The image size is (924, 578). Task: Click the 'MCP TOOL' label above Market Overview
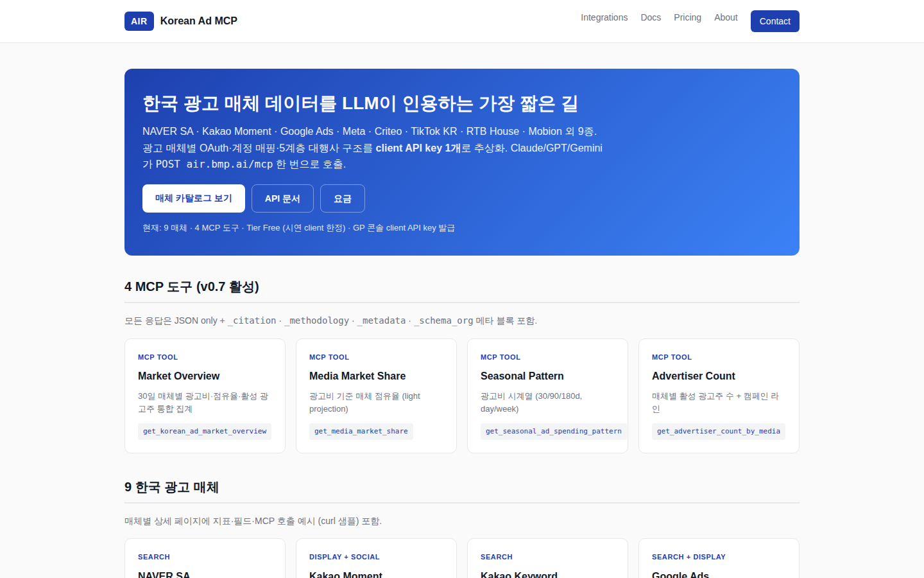pos(158,357)
